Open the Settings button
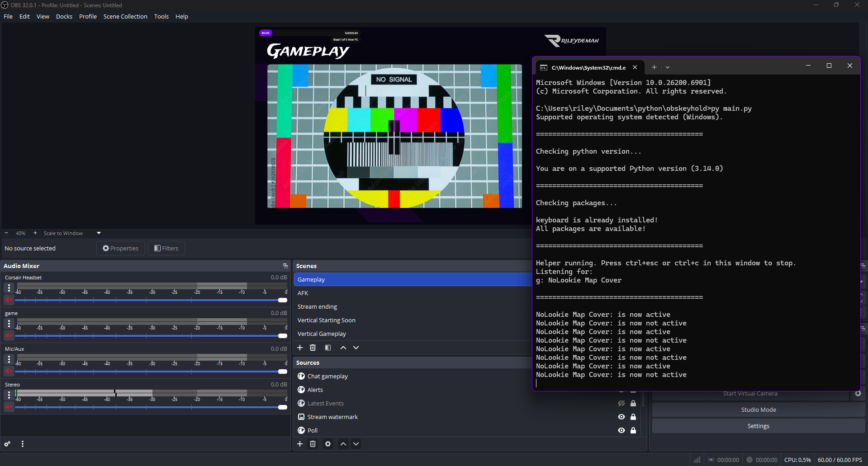Viewport: 868px width, 466px height. (758, 426)
